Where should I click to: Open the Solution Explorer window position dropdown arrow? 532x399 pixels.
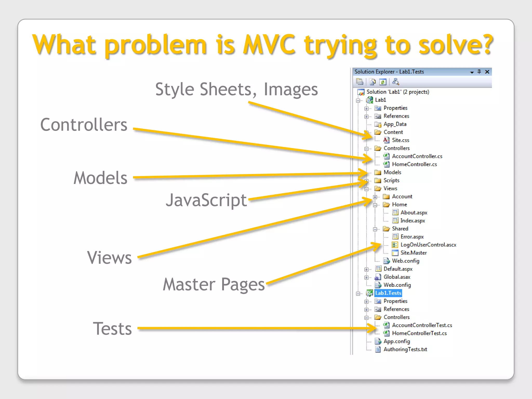472,72
